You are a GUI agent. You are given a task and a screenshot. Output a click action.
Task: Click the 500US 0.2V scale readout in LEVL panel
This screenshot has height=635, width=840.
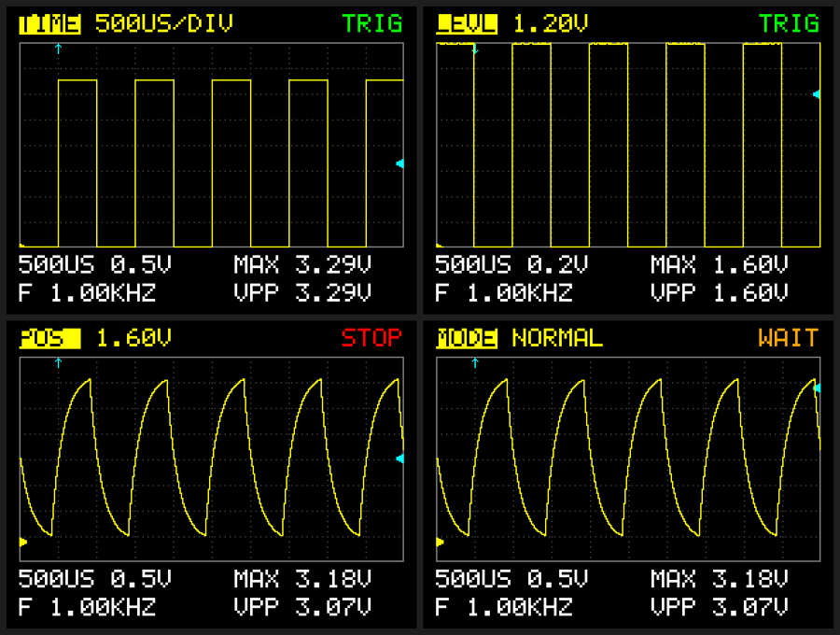(511, 264)
